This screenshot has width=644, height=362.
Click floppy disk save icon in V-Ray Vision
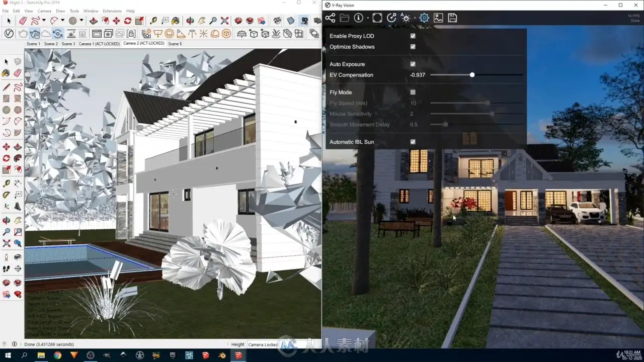452,18
